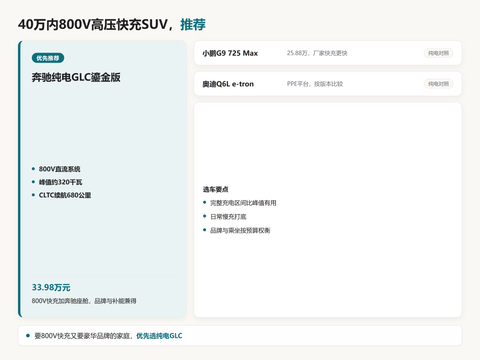Image resolution: width=480 pixels, height=360 pixels.
Task: Select the "小鹏G9 725 Max" row title
Action: (230, 53)
